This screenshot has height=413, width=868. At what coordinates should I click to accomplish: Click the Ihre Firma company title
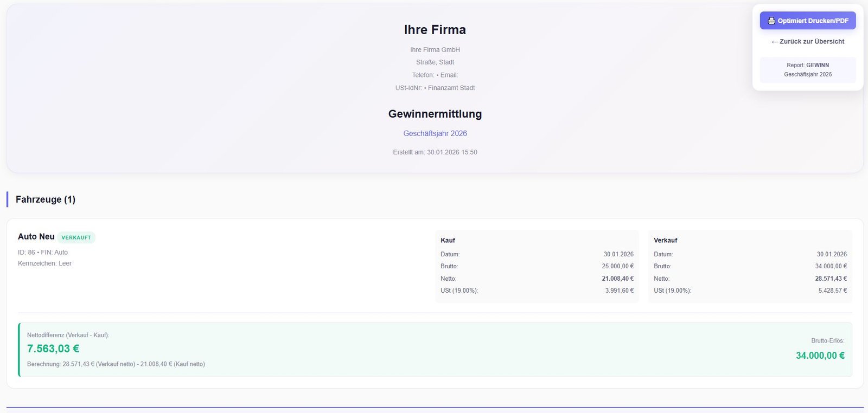(x=435, y=30)
